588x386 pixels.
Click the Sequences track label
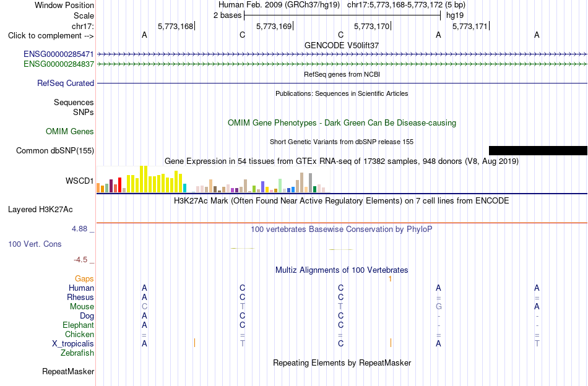pyautogui.click(x=74, y=102)
